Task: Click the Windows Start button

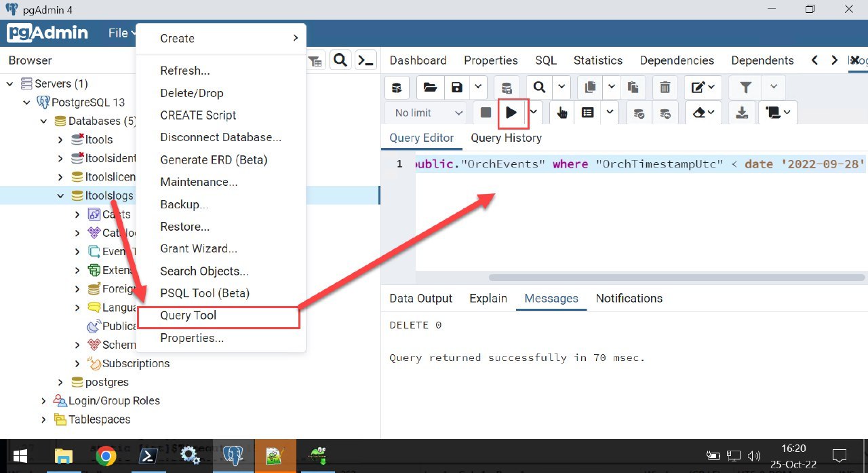Action: 19,455
